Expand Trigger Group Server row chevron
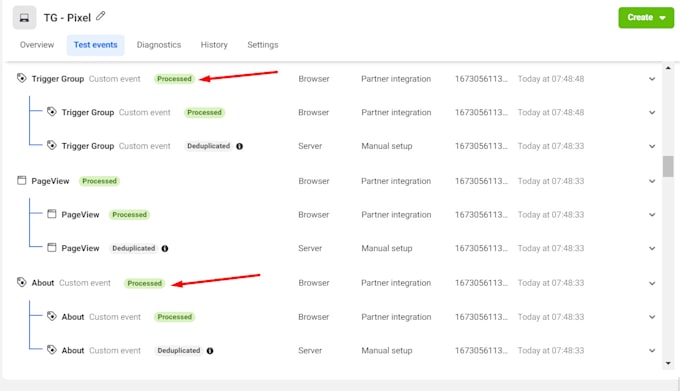 pos(652,146)
